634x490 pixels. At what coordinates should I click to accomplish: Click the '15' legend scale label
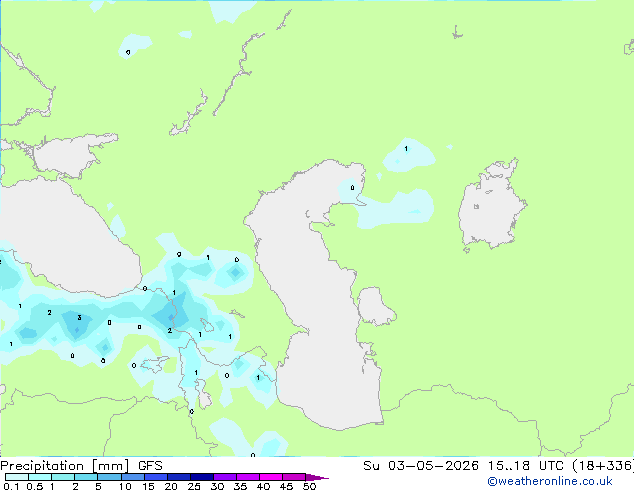coord(148,486)
